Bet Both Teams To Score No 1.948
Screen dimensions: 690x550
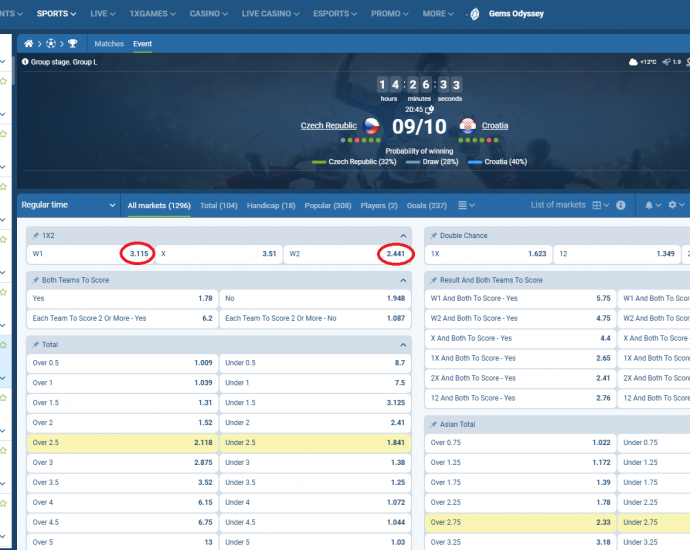coord(315,298)
